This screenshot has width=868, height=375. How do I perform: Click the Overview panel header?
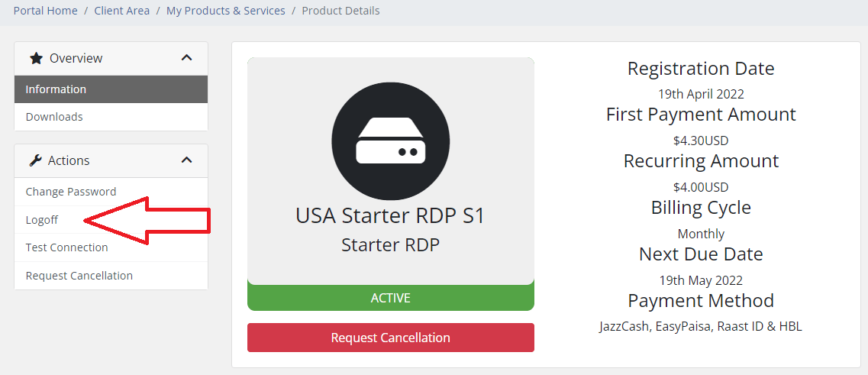(111, 58)
